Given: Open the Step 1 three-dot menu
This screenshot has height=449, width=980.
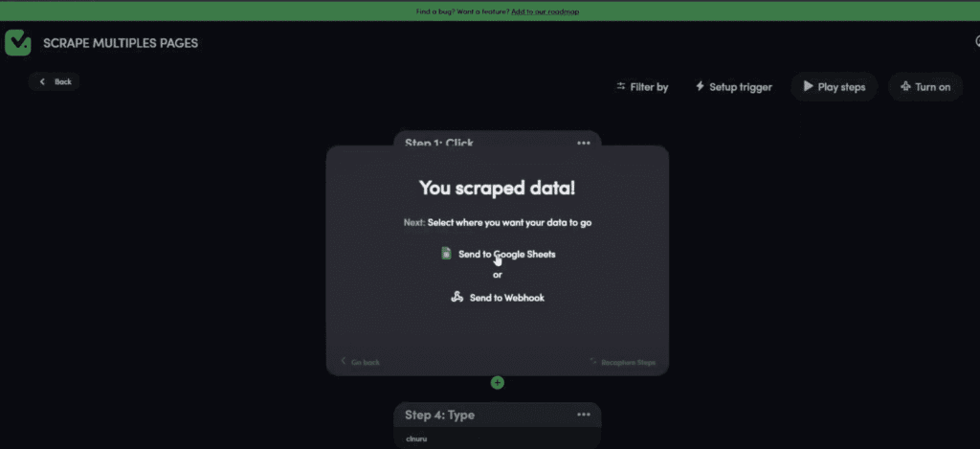Looking at the screenshot, I should pos(583,143).
